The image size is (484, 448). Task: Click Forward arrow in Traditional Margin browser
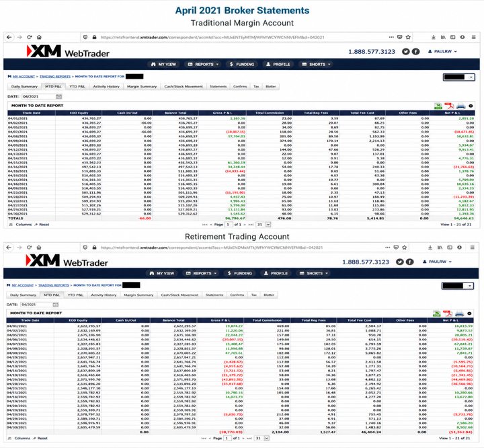coord(19,37)
